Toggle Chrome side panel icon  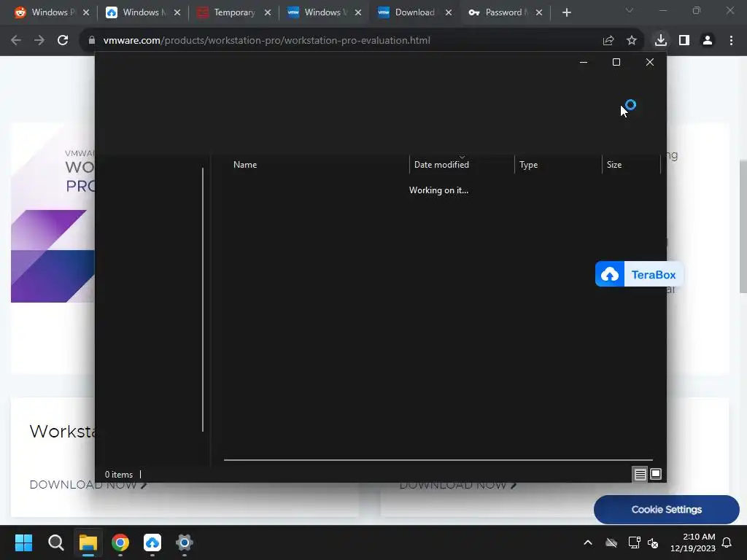click(684, 41)
